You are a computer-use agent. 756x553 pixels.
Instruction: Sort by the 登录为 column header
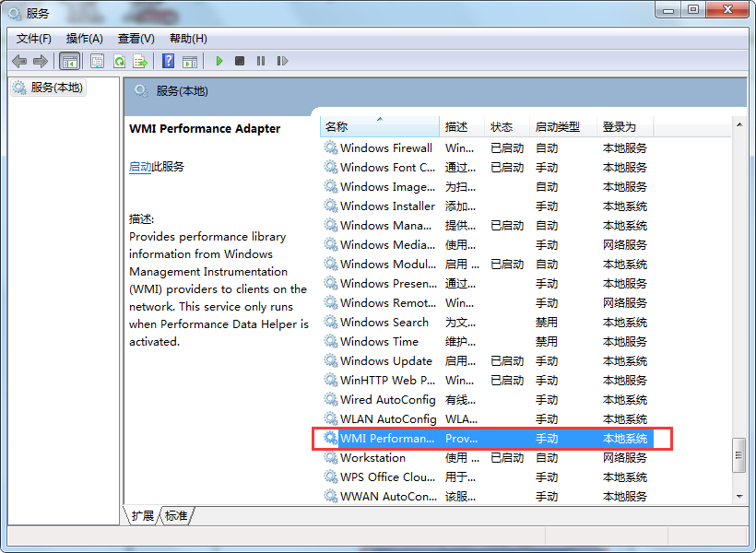click(625, 127)
